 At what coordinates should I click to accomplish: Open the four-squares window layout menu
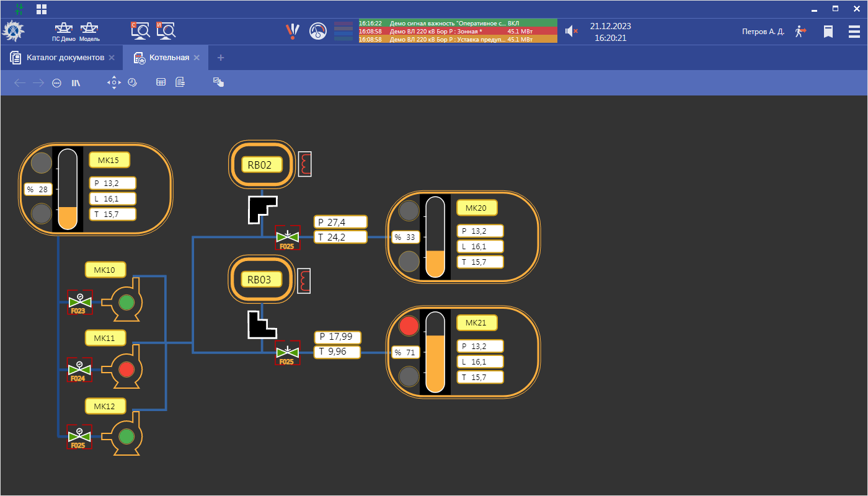pyautogui.click(x=42, y=9)
